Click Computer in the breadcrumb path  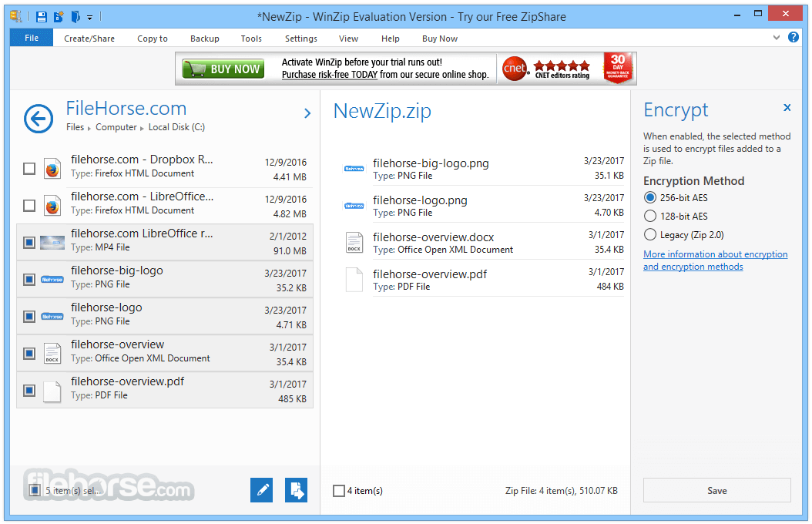click(x=116, y=127)
